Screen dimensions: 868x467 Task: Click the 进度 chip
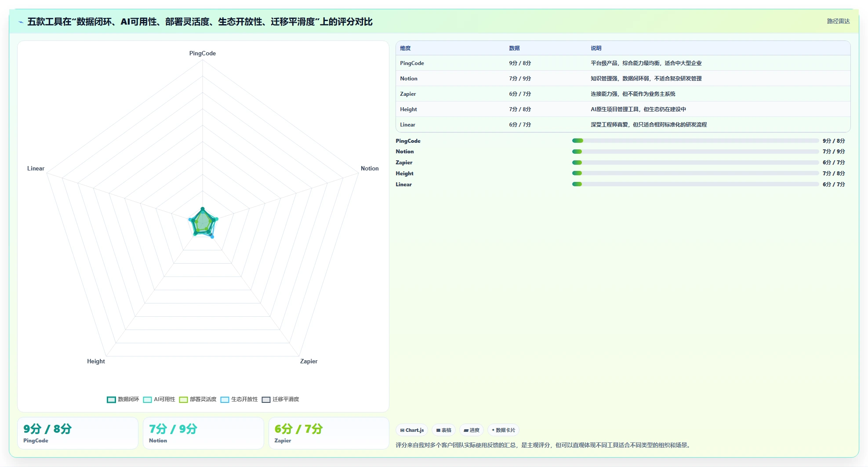[x=472, y=430]
